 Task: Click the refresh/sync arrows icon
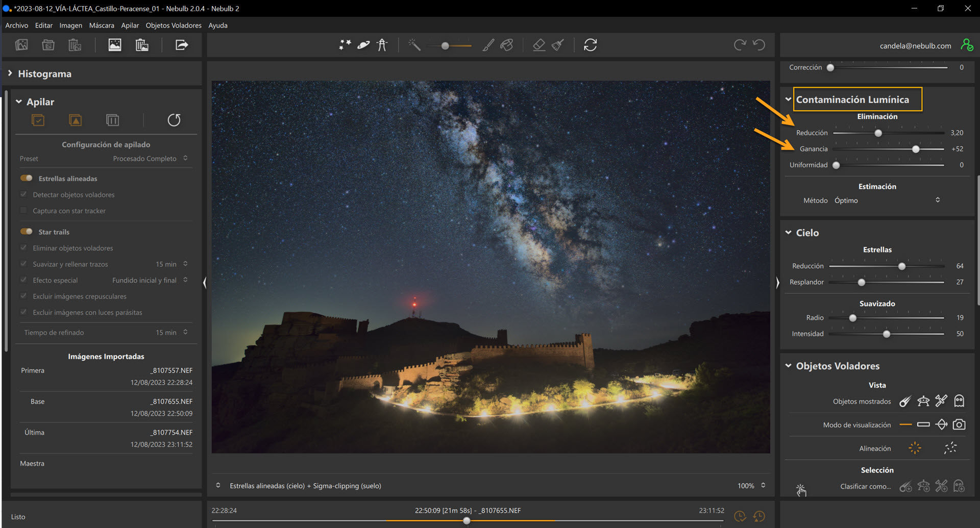tap(590, 45)
